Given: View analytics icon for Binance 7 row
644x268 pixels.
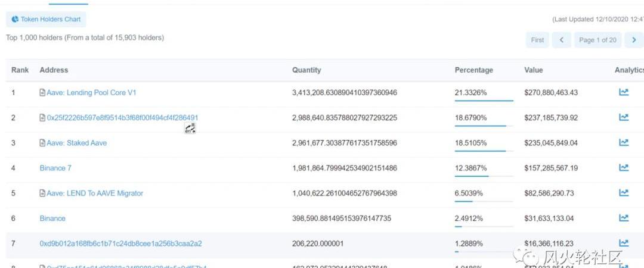Looking at the screenshot, I should click(x=624, y=168).
